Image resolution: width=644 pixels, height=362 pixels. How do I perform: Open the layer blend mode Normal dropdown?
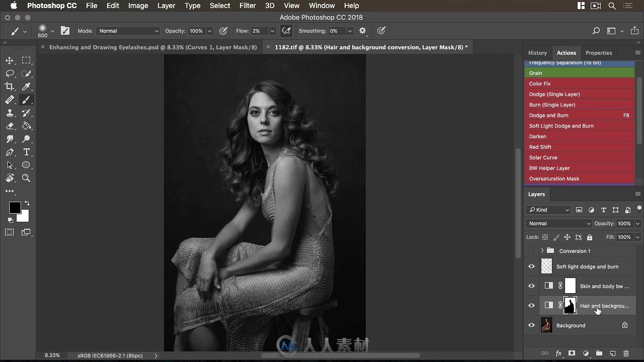[x=559, y=223]
